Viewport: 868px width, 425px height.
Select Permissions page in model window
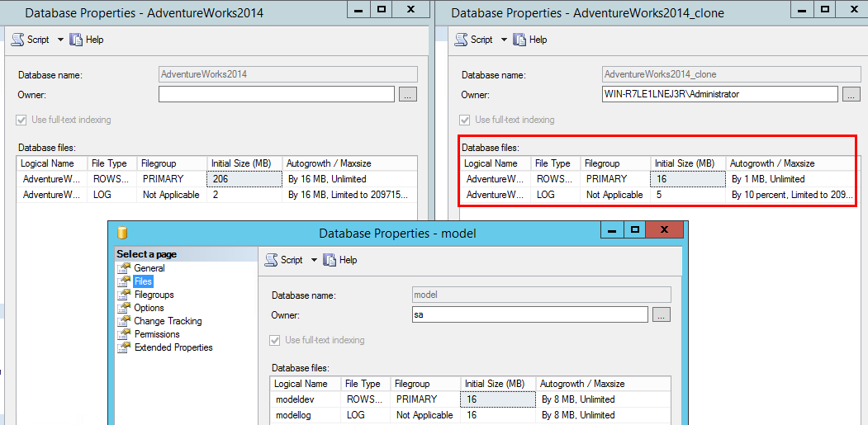pos(157,334)
